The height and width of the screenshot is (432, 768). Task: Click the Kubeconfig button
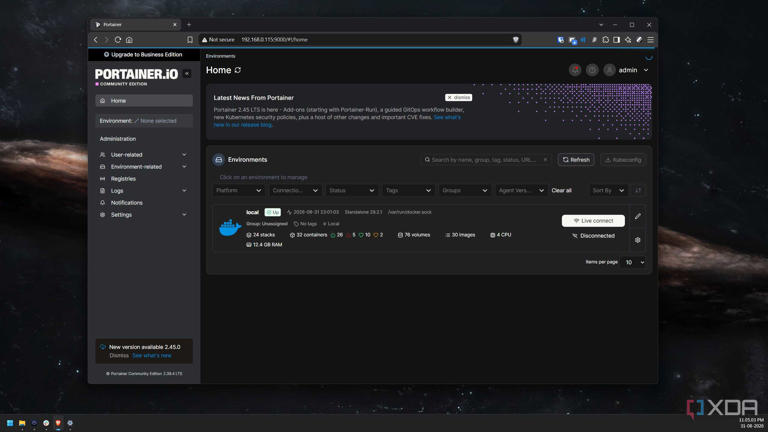point(623,160)
